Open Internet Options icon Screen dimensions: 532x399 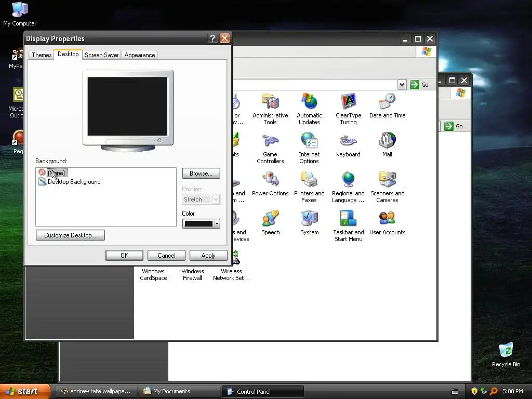309,148
